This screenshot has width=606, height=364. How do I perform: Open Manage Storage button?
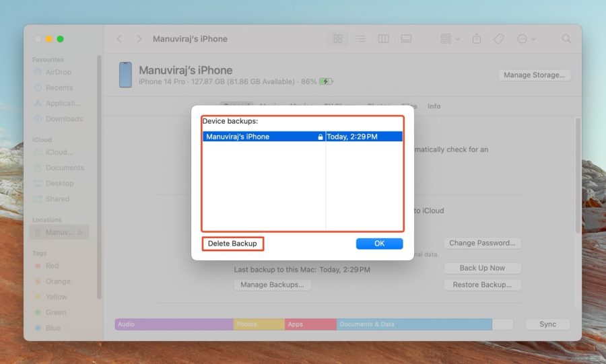point(534,75)
